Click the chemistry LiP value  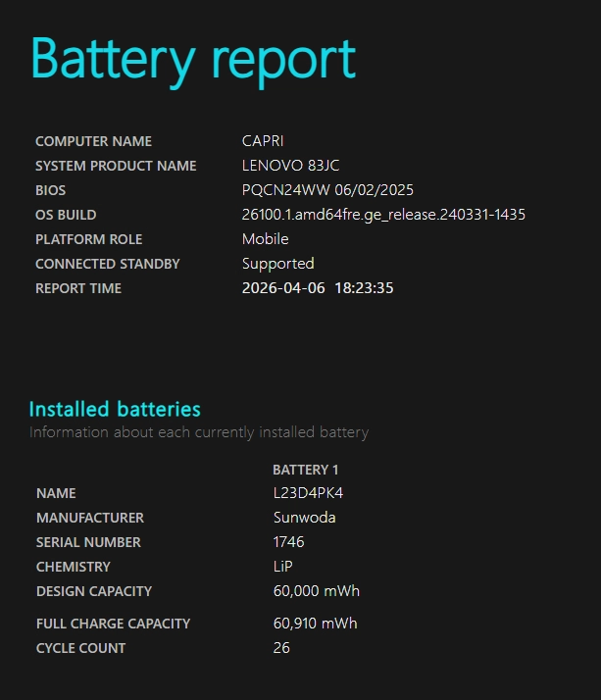point(282,567)
